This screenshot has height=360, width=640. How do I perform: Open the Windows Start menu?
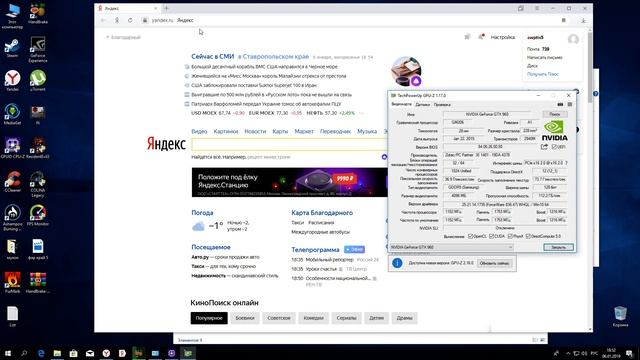pos(8,353)
